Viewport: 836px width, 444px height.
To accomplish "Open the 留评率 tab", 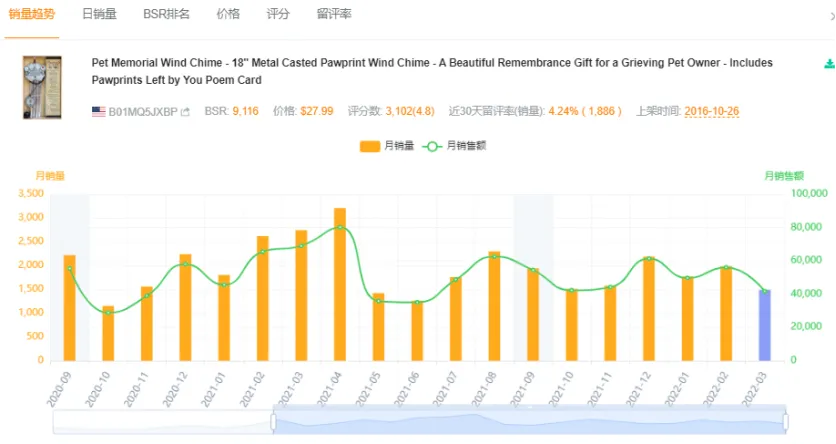I will click(334, 14).
